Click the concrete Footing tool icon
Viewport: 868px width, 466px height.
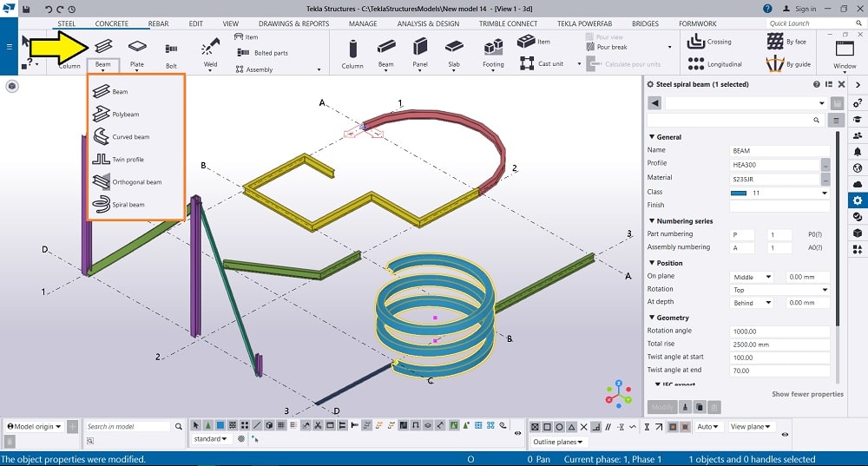coord(493,46)
